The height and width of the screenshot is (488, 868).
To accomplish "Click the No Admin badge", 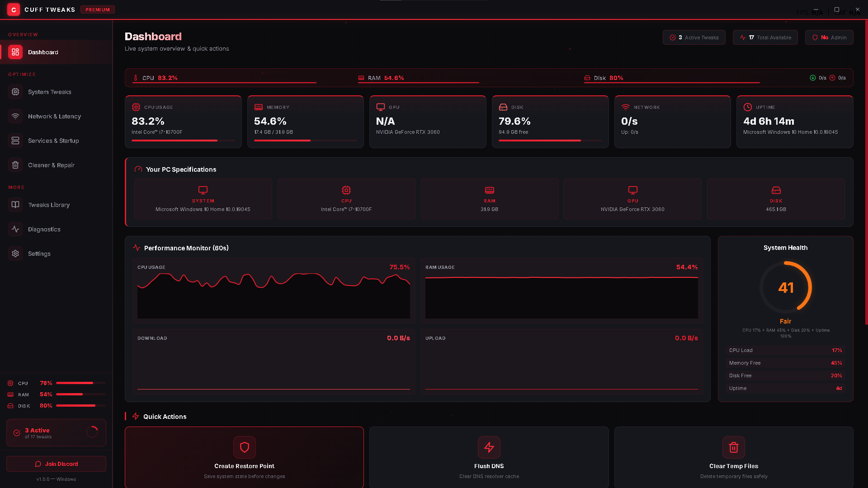I will pyautogui.click(x=829, y=38).
